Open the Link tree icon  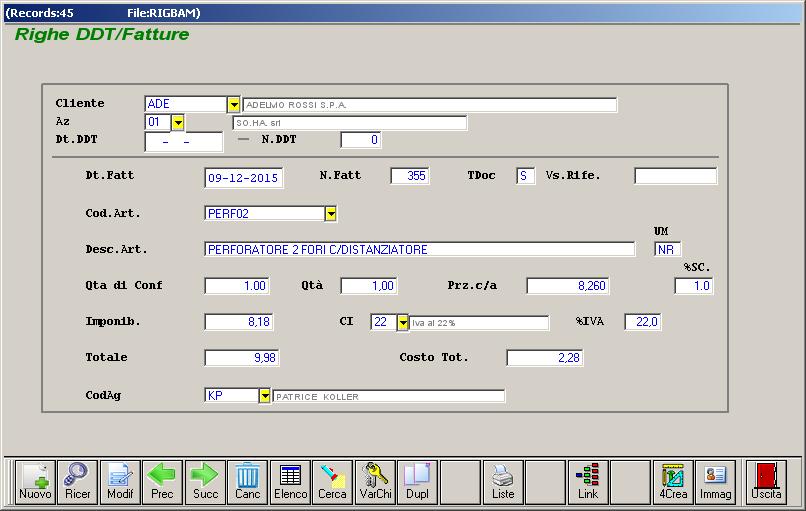[588, 482]
